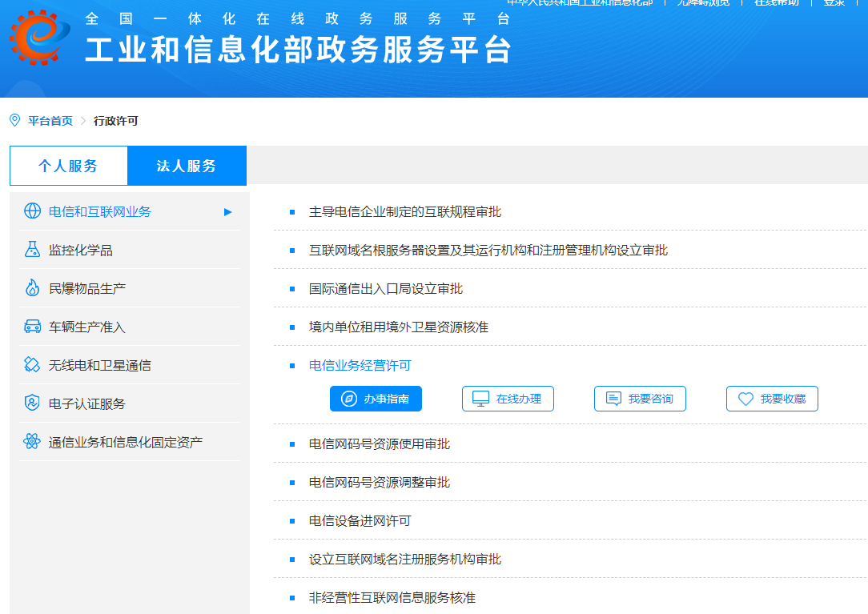Click the 在线办理 button
868x614 pixels.
tap(508, 399)
